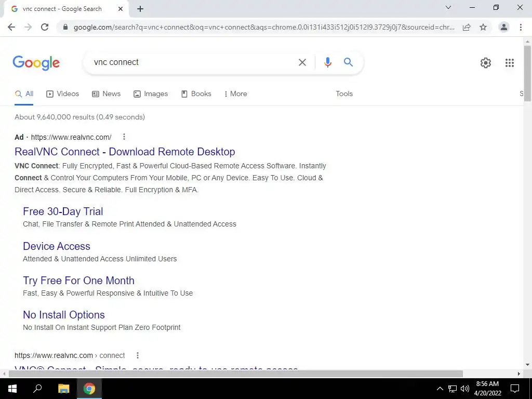Switch to Videos results tab
532x399 pixels.
coord(62,94)
